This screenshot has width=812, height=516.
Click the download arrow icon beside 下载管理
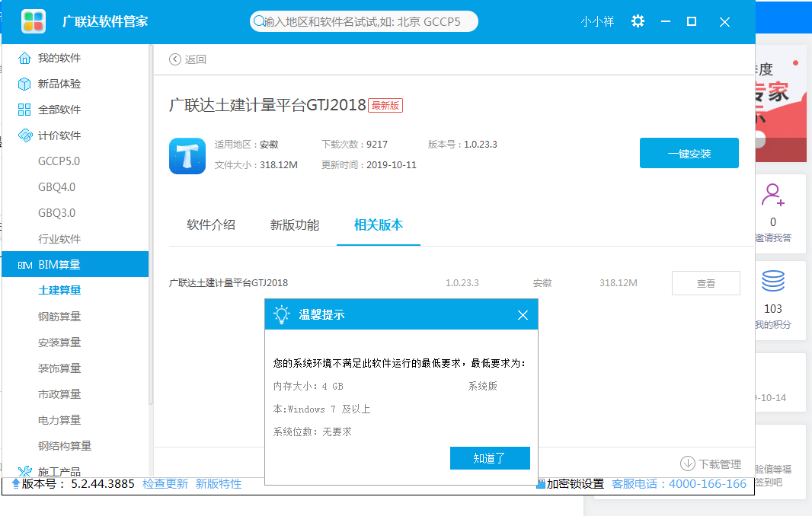click(688, 463)
